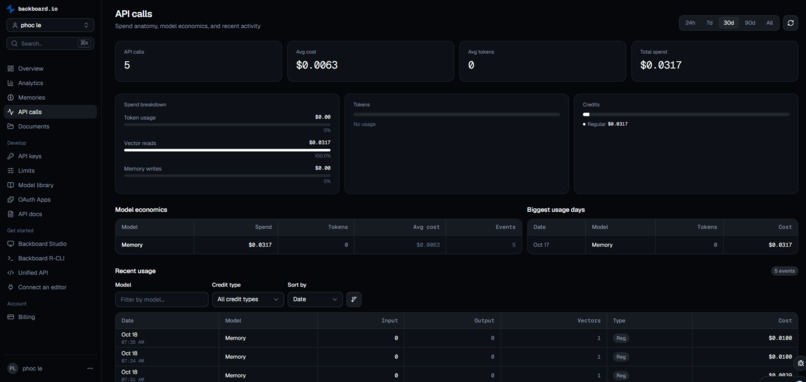Click the Vector reads progress bar
Viewport: 806px width, 382px height.
click(227, 150)
